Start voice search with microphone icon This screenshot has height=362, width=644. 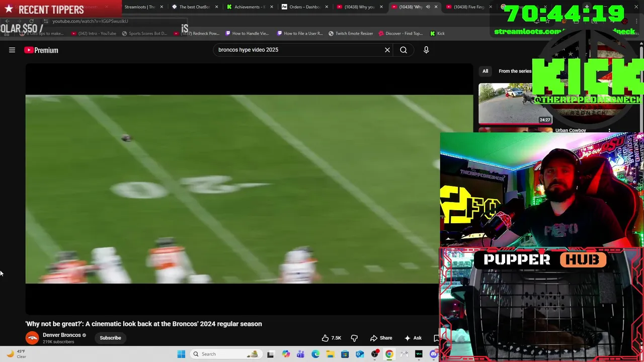pos(426,50)
